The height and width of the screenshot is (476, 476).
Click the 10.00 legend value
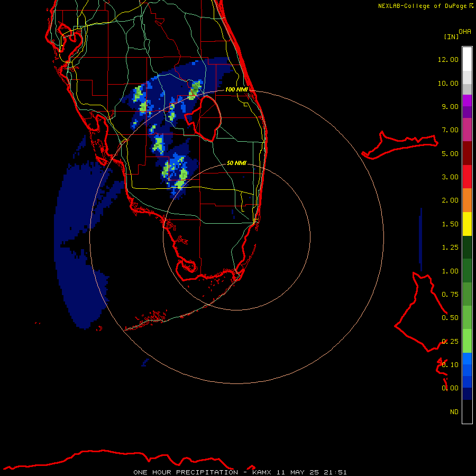click(448, 83)
